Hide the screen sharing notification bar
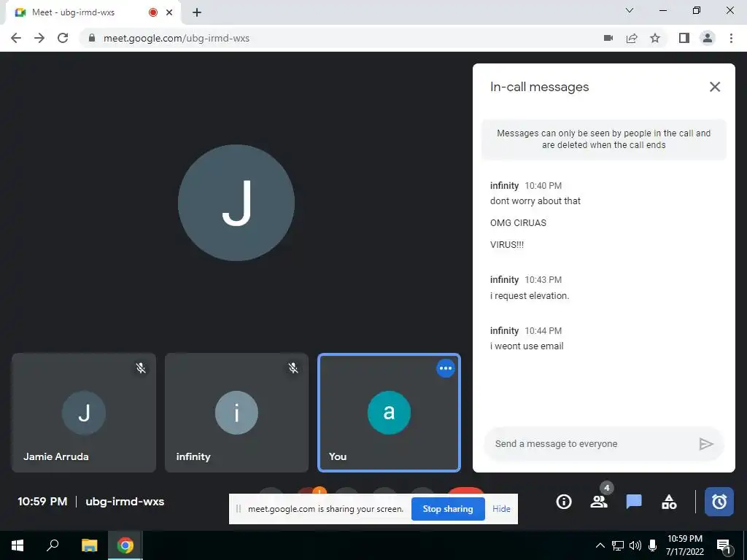 (501, 508)
